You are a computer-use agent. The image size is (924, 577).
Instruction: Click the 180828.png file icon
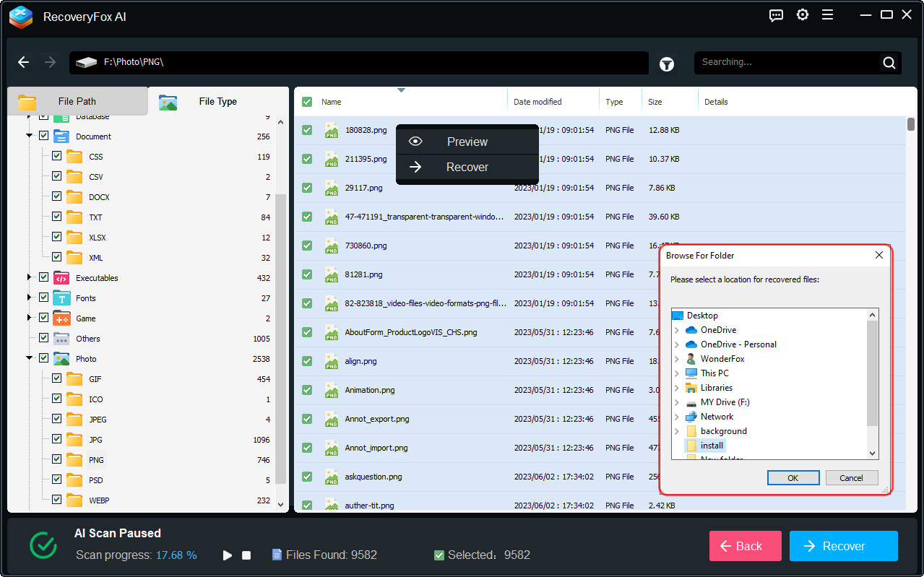pyautogui.click(x=332, y=130)
